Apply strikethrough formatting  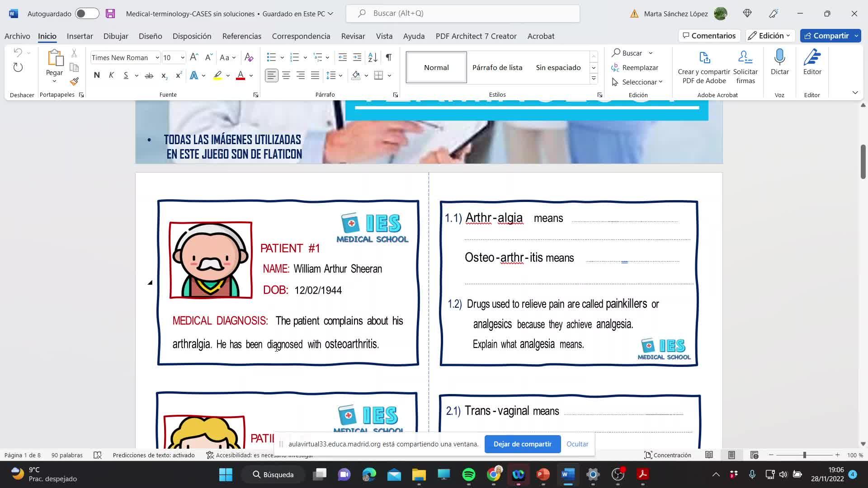coord(149,75)
